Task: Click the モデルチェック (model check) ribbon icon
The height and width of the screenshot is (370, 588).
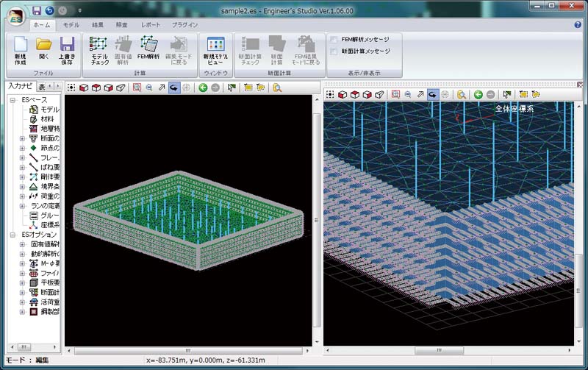Action: pyautogui.click(x=98, y=49)
